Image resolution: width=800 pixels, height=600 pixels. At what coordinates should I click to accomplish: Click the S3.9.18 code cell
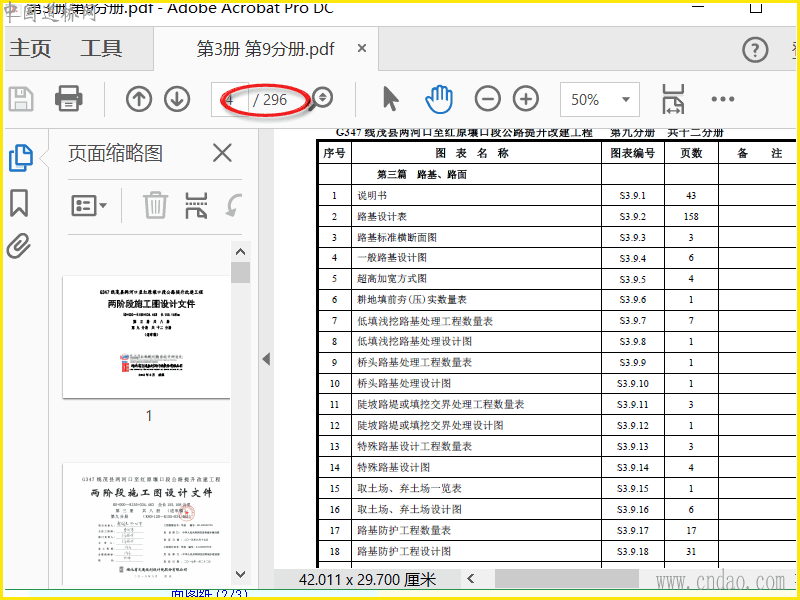(633, 551)
